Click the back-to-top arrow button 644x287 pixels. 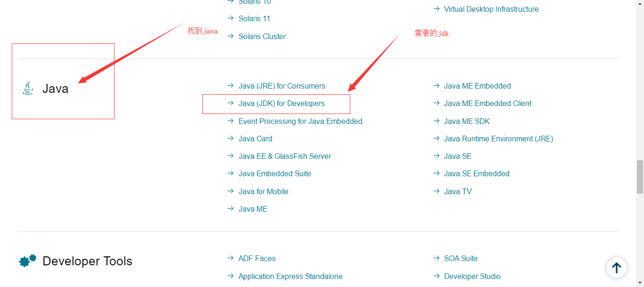616,268
